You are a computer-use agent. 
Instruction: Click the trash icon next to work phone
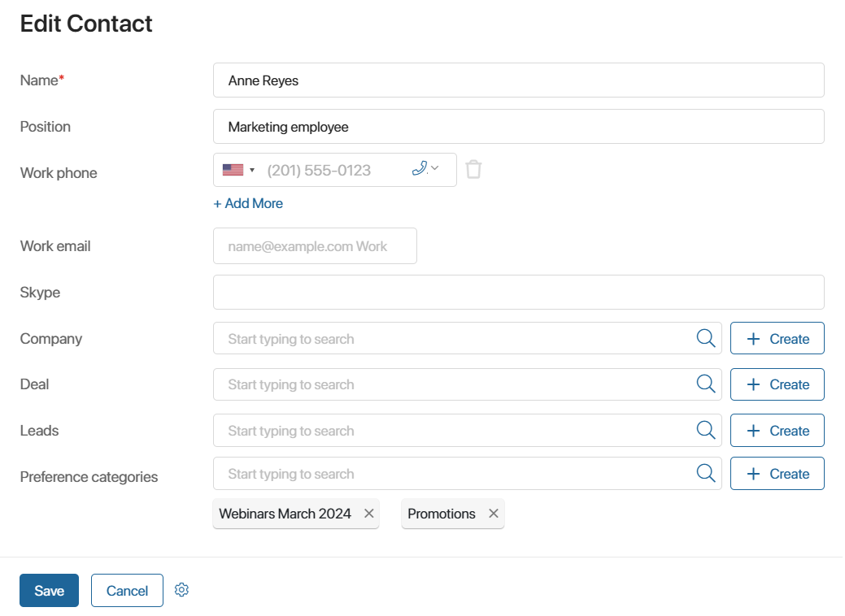click(473, 170)
